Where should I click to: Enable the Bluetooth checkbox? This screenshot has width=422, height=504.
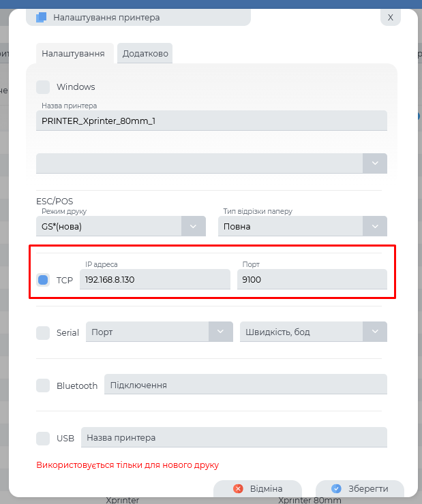click(x=43, y=385)
